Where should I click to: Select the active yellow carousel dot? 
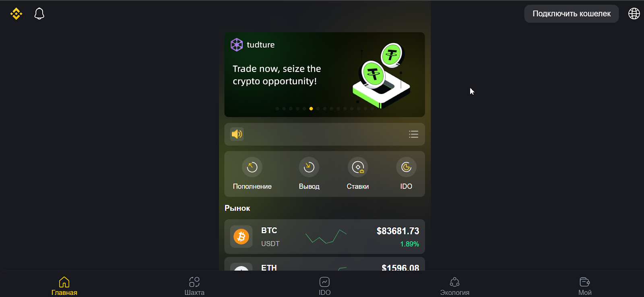point(311,108)
